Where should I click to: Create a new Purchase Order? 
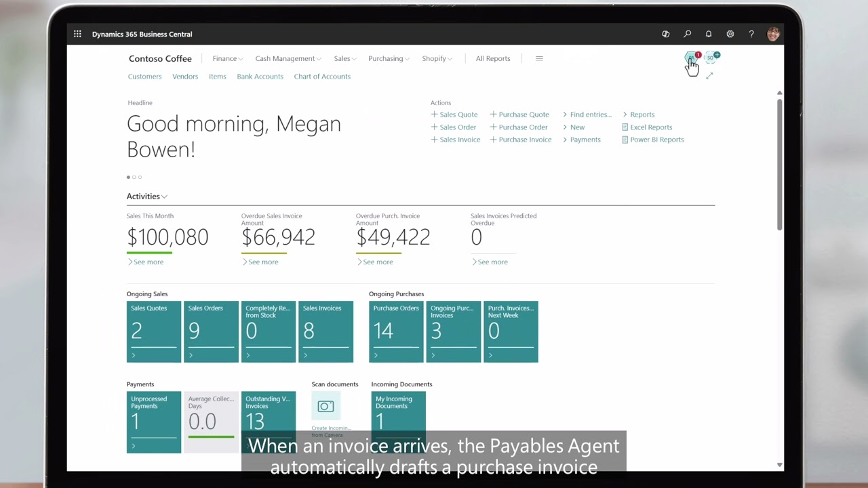519,127
